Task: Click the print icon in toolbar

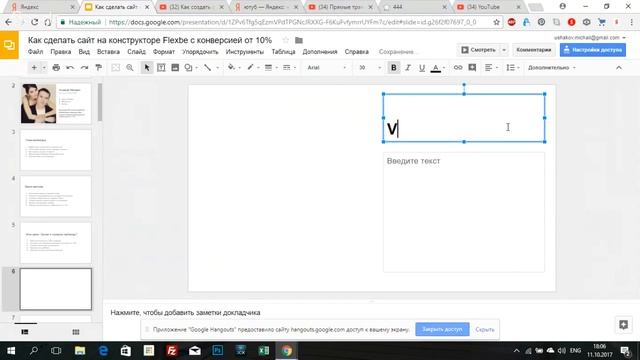Action: [x=56, y=68]
